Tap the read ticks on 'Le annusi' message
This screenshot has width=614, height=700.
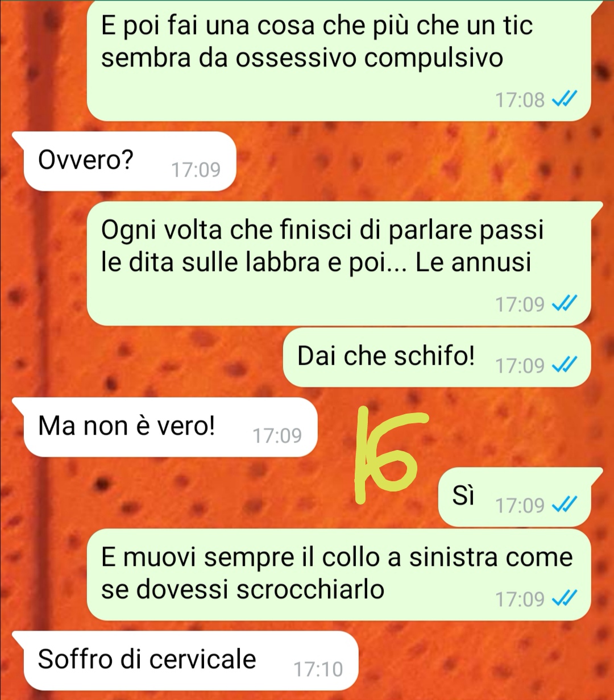(565, 305)
